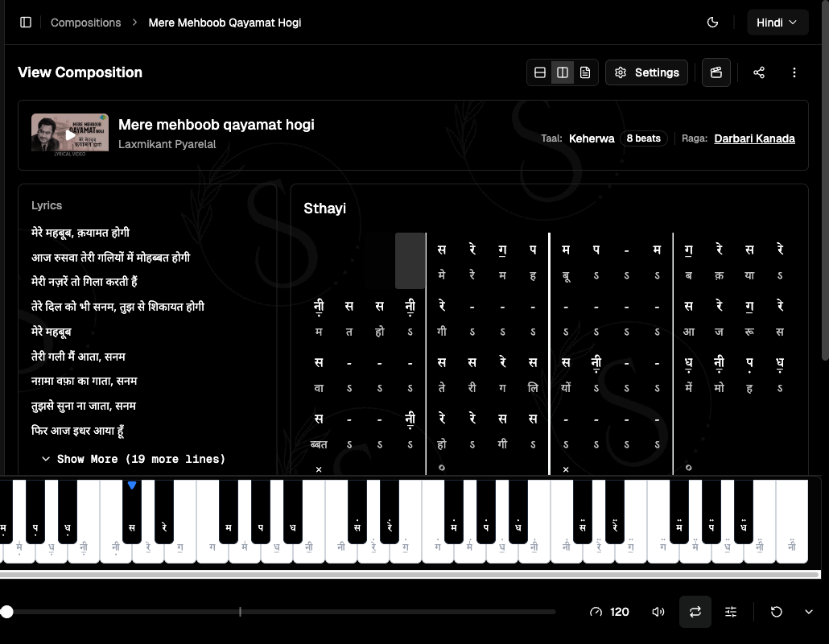Open the Hindi language dropdown
Viewport: 829px width, 644px height.
click(777, 22)
